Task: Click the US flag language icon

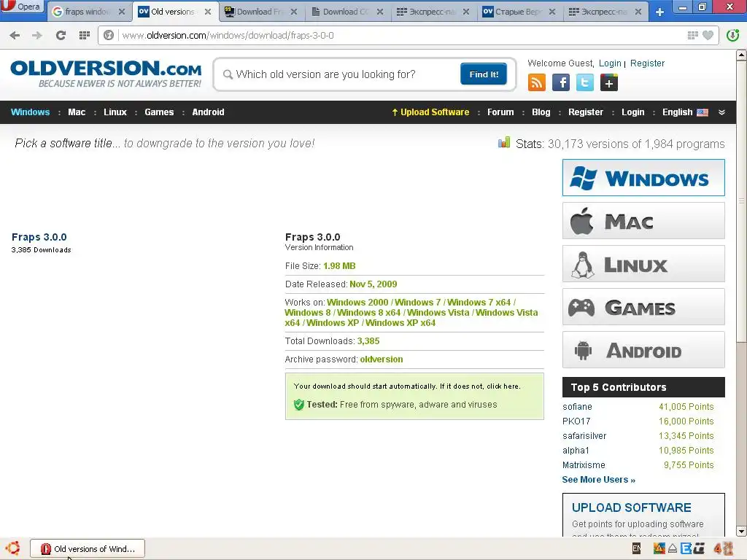Action: pyautogui.click(x=703, y=112)
